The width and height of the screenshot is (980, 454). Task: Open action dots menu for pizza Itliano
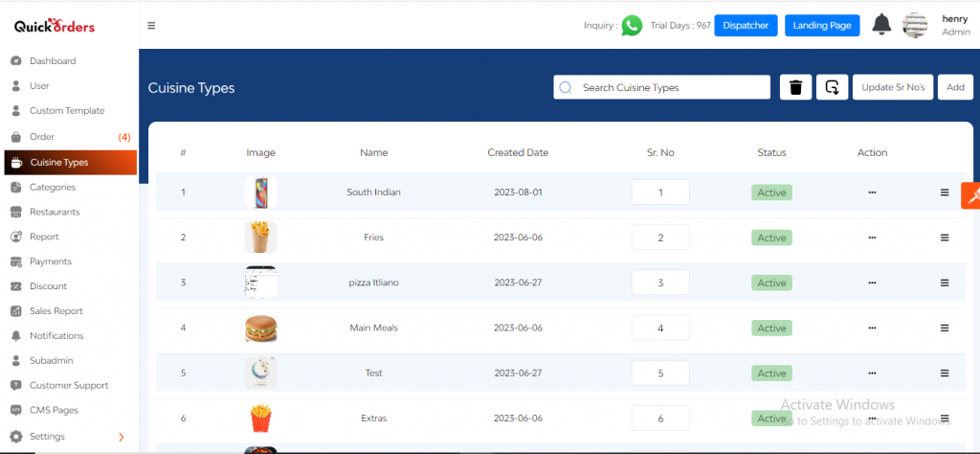(x=872, y=283)
